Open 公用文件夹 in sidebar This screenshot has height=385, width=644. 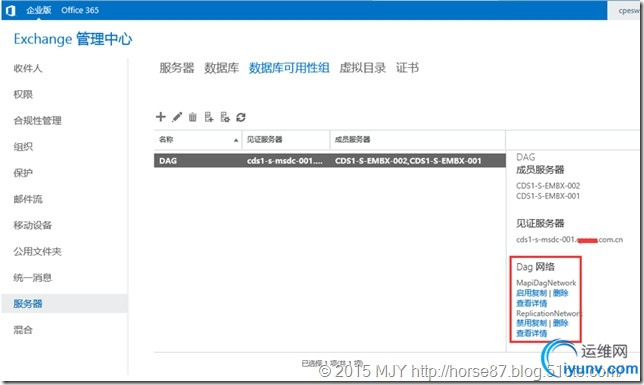point(37,251)
